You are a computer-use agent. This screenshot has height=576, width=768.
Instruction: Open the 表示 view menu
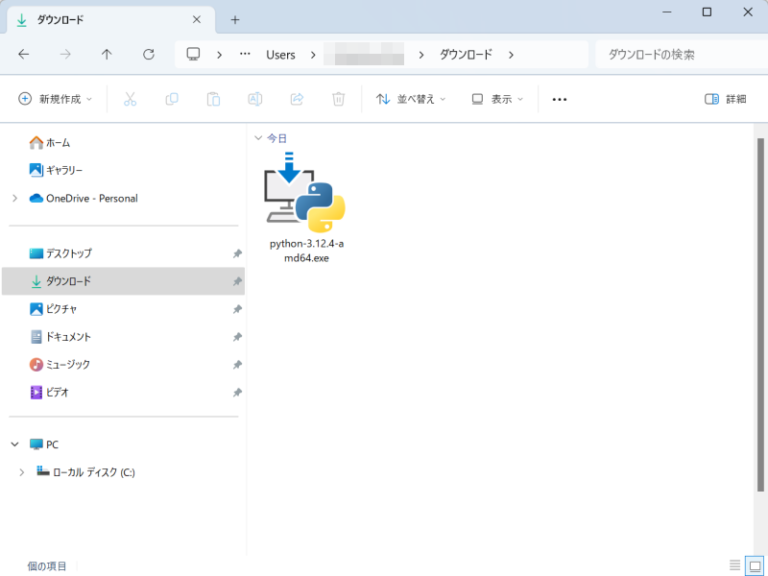point(498,99)
